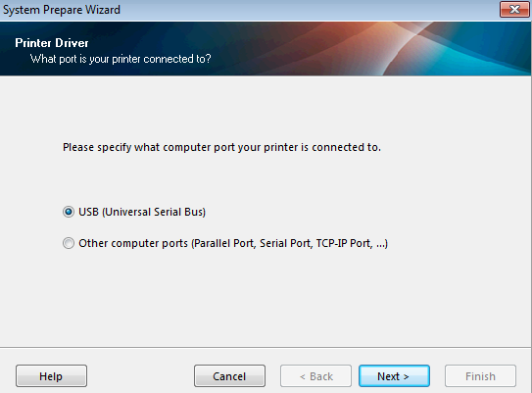Screen dimensions: 532x393
Task: Click the 'TCP-IP Port' words in option label
Action: (x=344, y=243)
